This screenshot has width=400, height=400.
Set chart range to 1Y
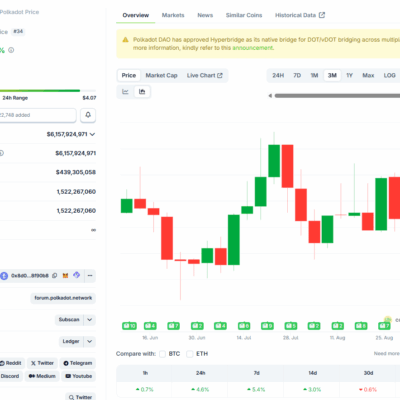[x=349, y=75]
